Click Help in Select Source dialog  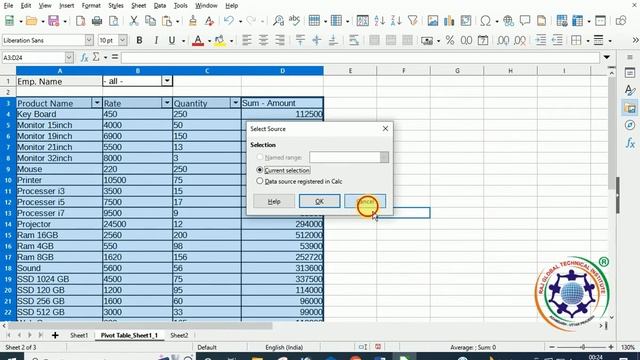pyautogui.click(x=274, y=201)
